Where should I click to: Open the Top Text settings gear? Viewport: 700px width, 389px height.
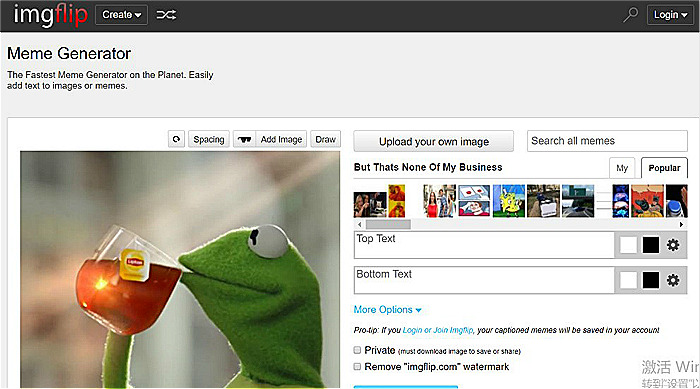click(x=673, y=245)
